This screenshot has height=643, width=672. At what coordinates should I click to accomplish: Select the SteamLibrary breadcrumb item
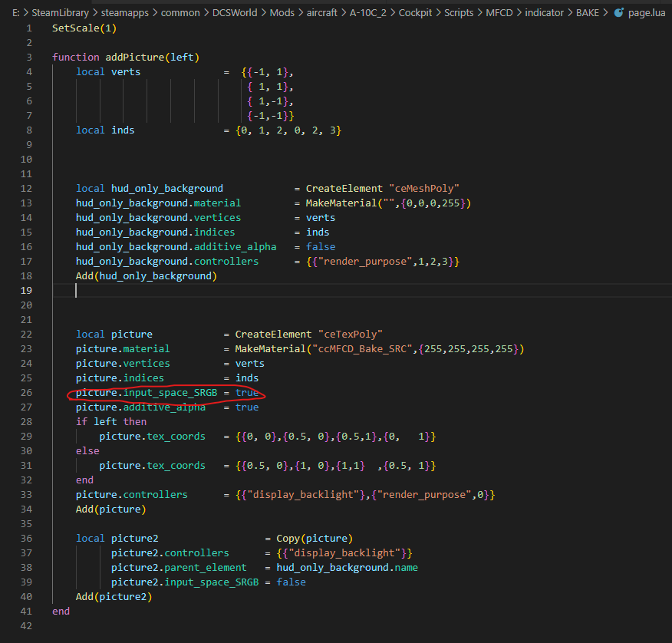[x=60, y=13]
